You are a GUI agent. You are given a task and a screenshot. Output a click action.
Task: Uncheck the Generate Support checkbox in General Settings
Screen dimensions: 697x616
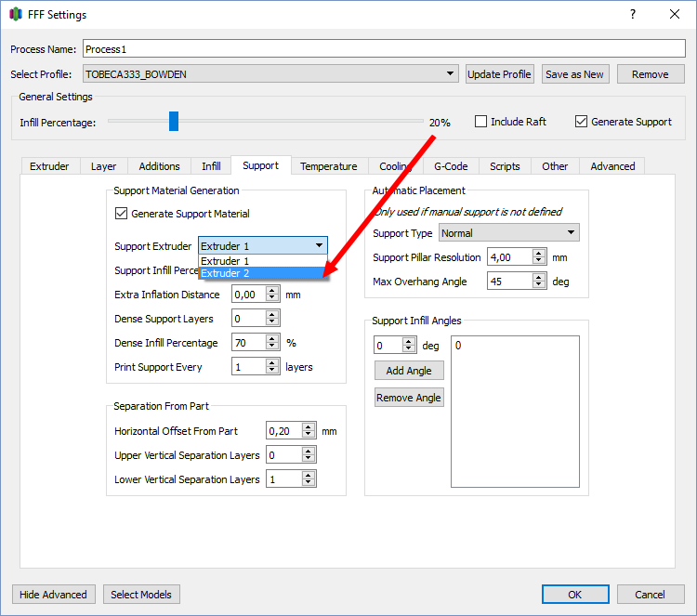click(582, 122)
